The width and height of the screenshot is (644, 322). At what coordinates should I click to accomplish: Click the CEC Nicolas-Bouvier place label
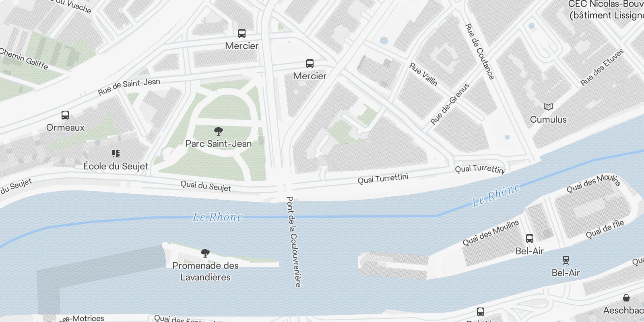point(606,10)
